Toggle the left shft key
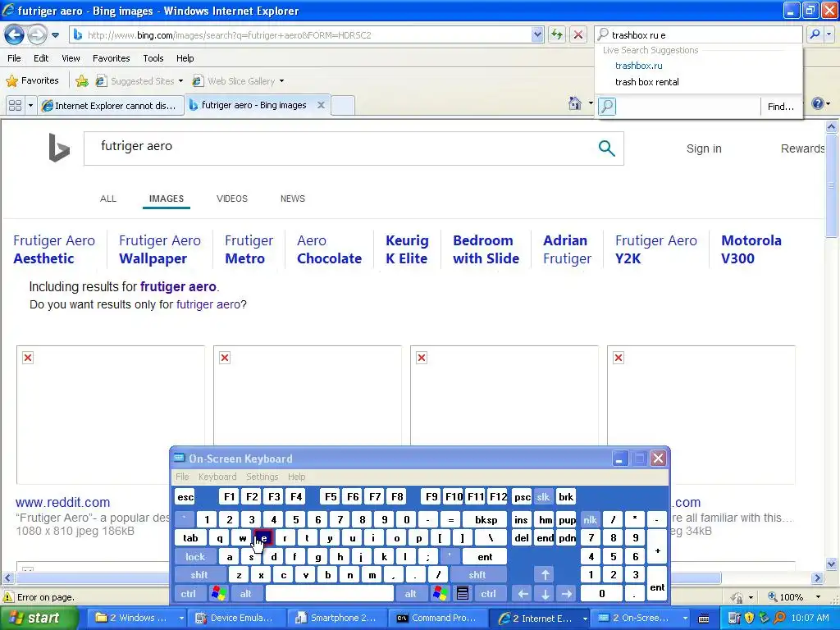Viewport: 840px width, 630px height. pos(199,575)
